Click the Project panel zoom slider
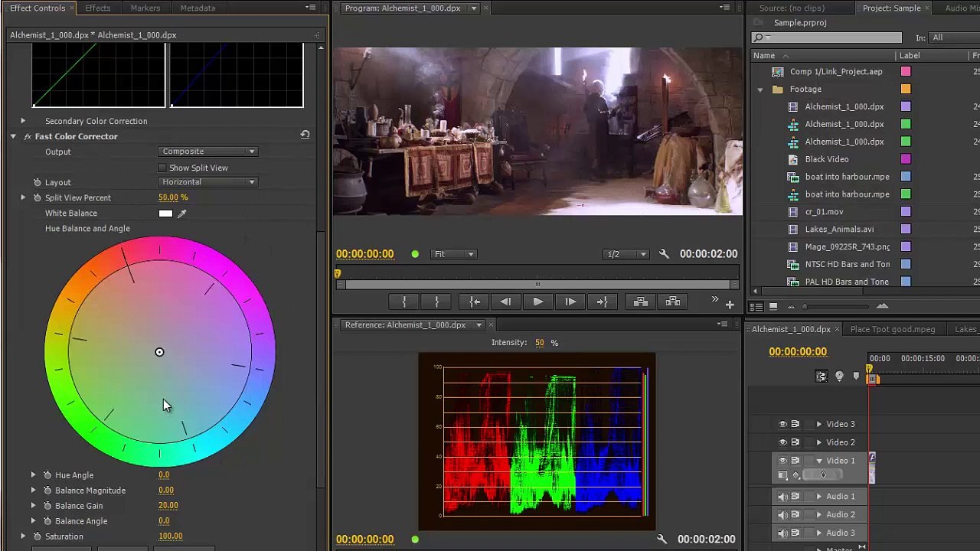980x551 pixels. 836,306
